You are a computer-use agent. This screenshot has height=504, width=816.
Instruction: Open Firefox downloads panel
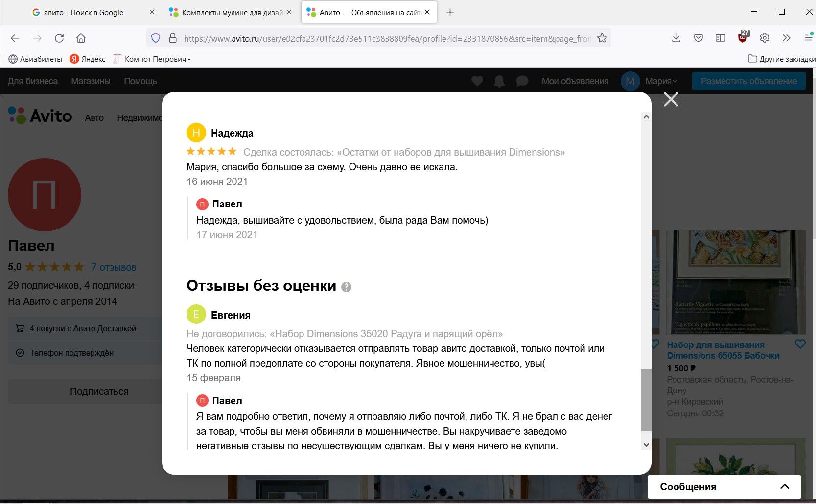pos(676,38)
